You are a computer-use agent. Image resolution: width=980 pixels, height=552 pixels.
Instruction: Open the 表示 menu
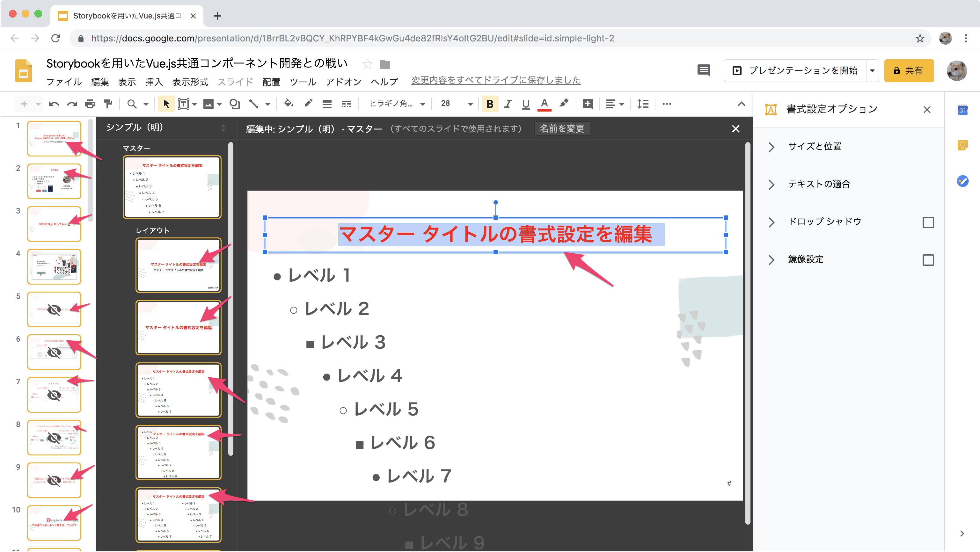pos(127,82)
